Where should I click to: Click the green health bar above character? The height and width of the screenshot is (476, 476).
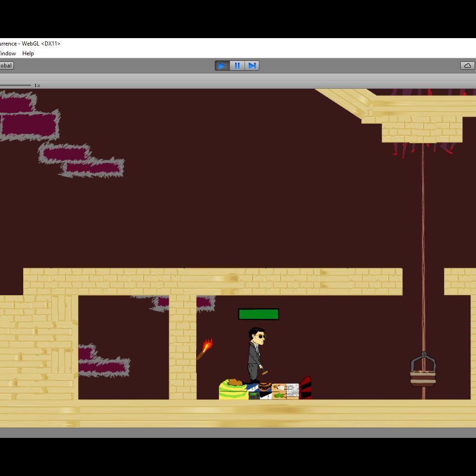coord(258,314)
